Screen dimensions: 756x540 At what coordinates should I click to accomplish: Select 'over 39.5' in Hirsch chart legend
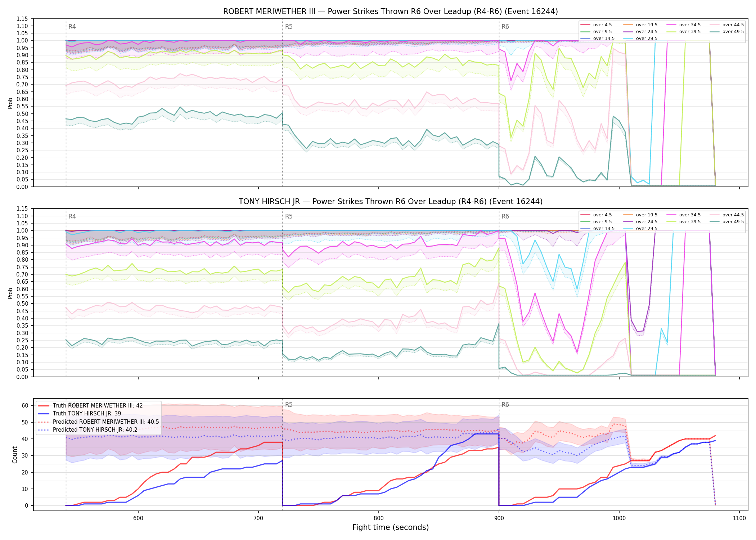coord(683,222)
